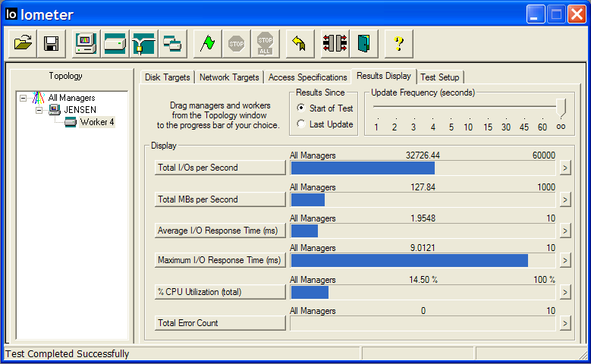Save test configuration with floppy disk icon
This screenshot has width=591, height=364.
[52, 44]
